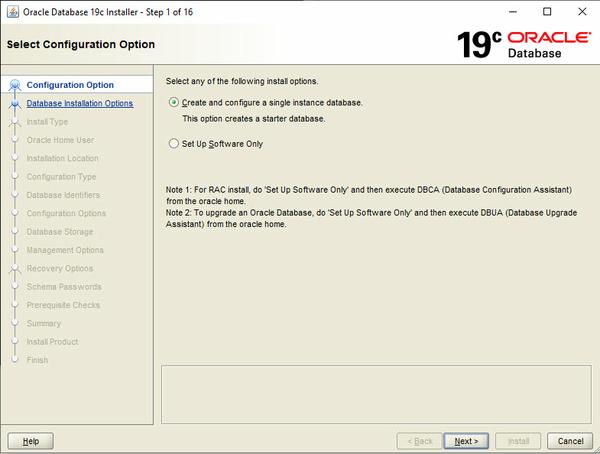600x454 pixels.
Task: Click the Recovery Options step marker
Action: (x=14, y=269)
